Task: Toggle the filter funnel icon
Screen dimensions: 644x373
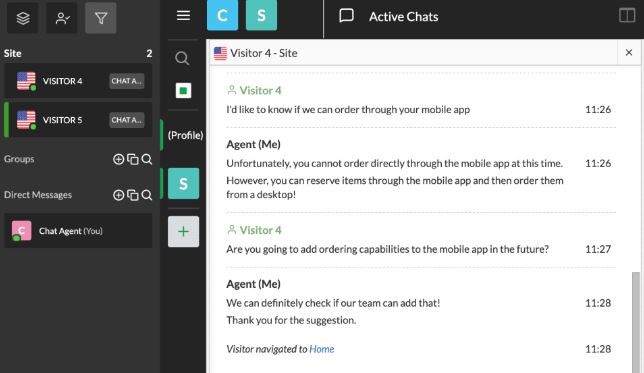Action: [101, 18]
